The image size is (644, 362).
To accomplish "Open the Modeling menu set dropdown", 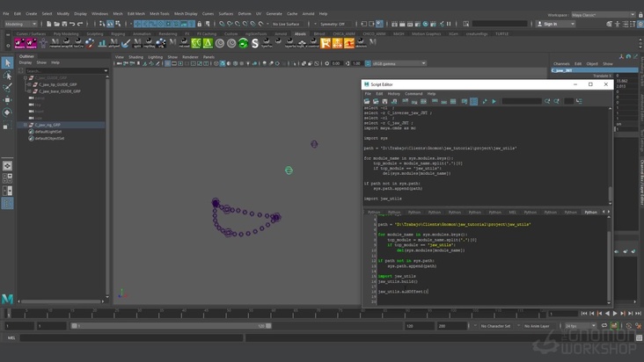I will tap(20, 24).
